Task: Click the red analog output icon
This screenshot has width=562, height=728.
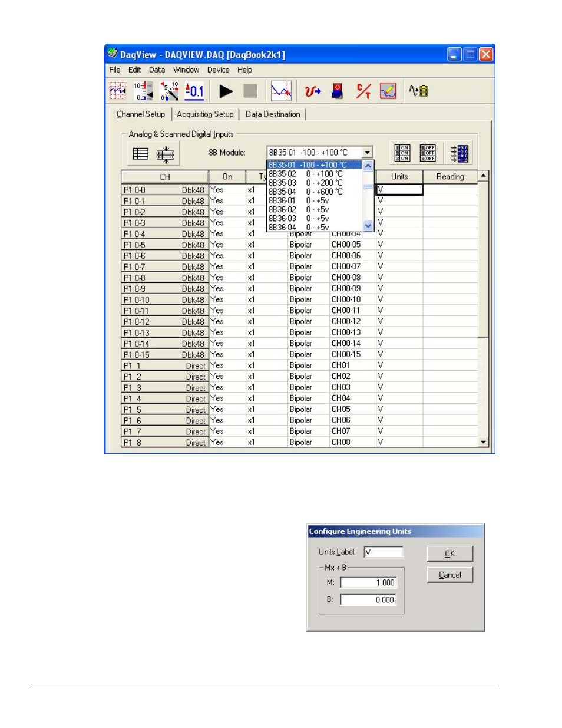Action: click(x=312, y=91)
